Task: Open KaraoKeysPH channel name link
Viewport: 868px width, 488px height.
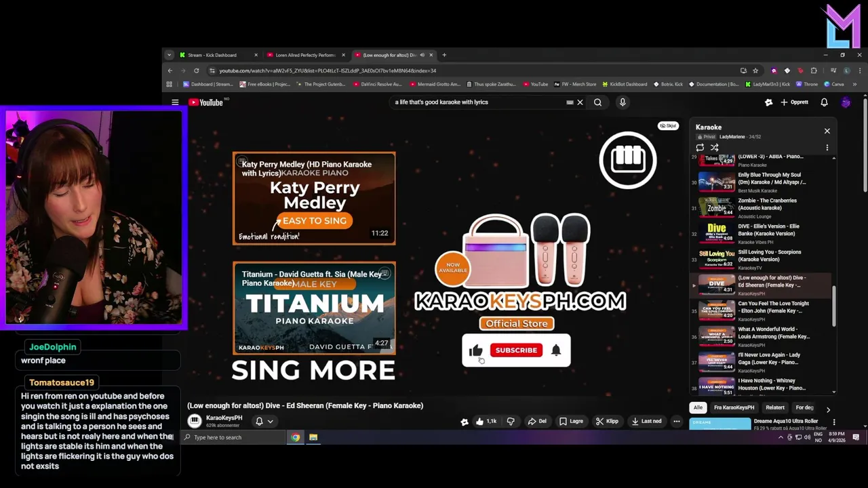Action: click(x=224, y=418)
